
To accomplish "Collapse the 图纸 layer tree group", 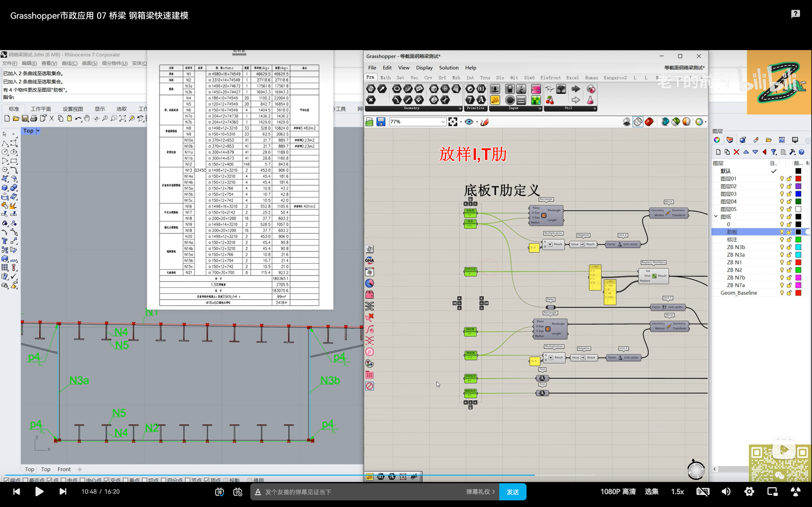I will pyautogui.click(x=716, y=216).
